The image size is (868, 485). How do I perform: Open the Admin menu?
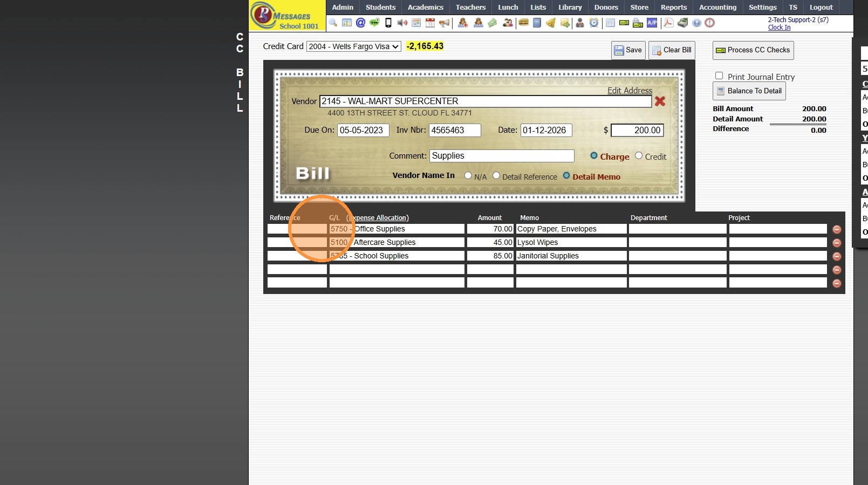click(x=343, y=7)
